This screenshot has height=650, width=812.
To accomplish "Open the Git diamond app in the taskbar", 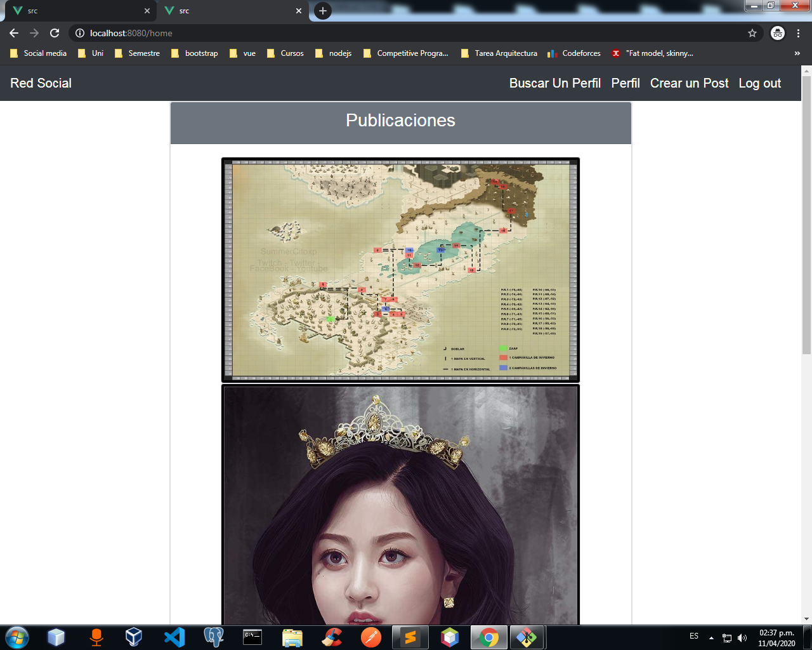I will click(x=527, y=637).
